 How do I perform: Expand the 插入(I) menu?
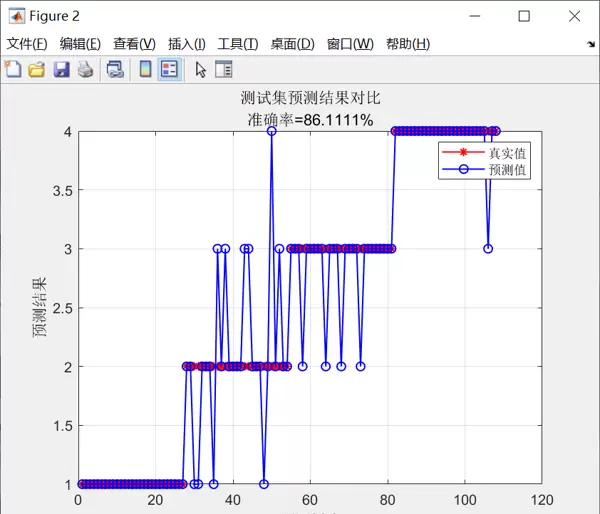pyautogui.click(x=186, y=44)
